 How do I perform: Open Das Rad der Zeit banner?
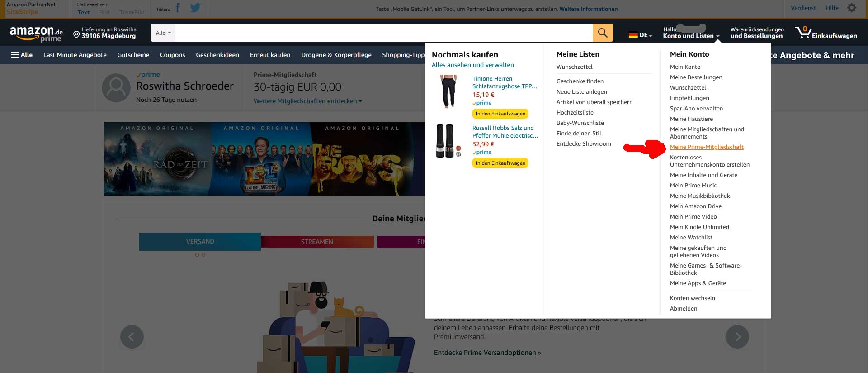coord(157,158)
